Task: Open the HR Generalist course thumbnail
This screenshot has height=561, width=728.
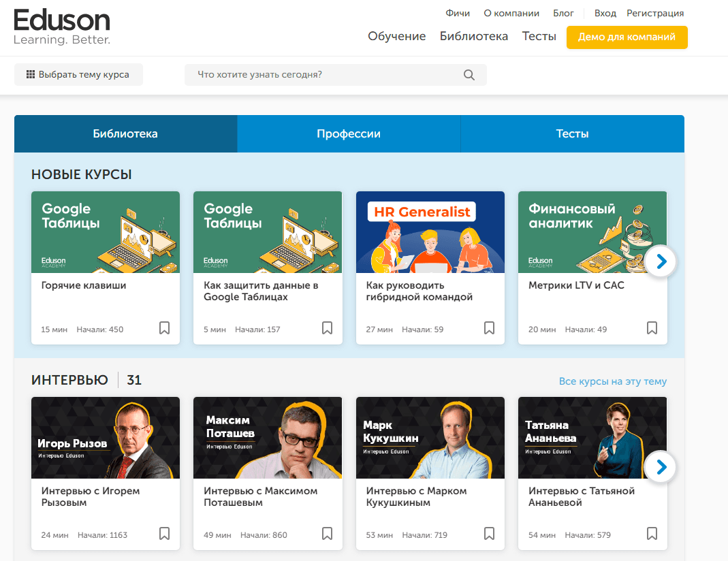Action: click(x=430, y=232)
